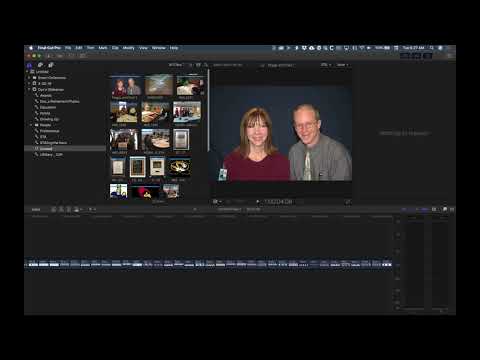The width and height of the screenshot is (480, 360).
Task: Open the Clip menu
Action: (x=115, y=48)
